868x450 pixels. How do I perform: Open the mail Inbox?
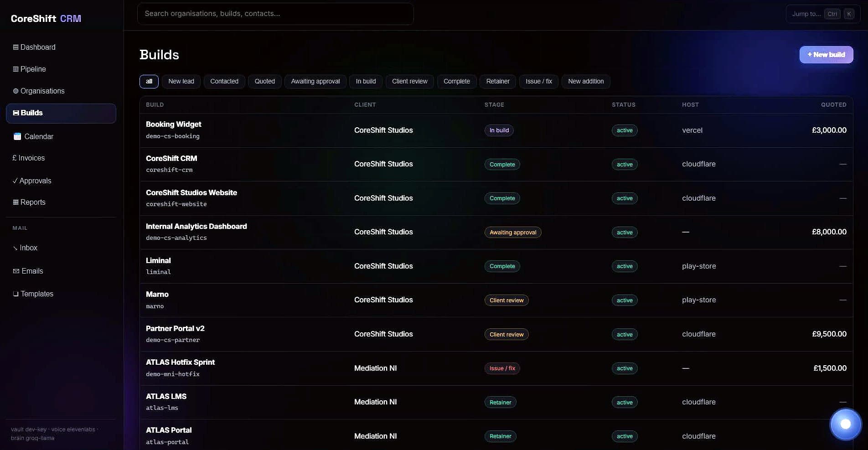pos(61,248)
